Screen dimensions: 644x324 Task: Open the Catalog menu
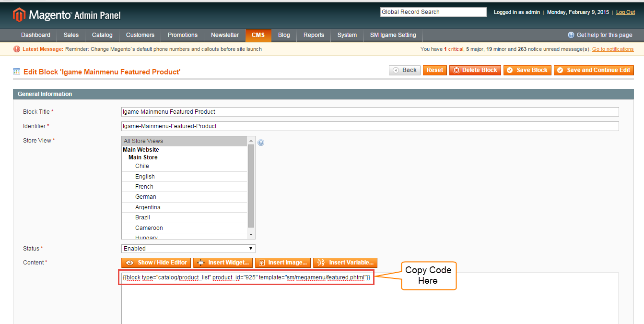102,35
